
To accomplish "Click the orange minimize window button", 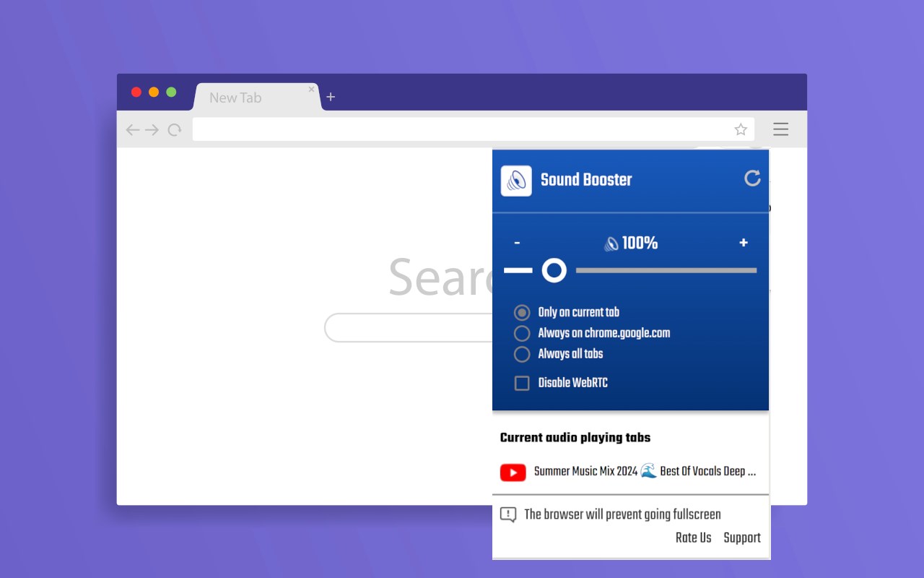I will coord(154,92).
